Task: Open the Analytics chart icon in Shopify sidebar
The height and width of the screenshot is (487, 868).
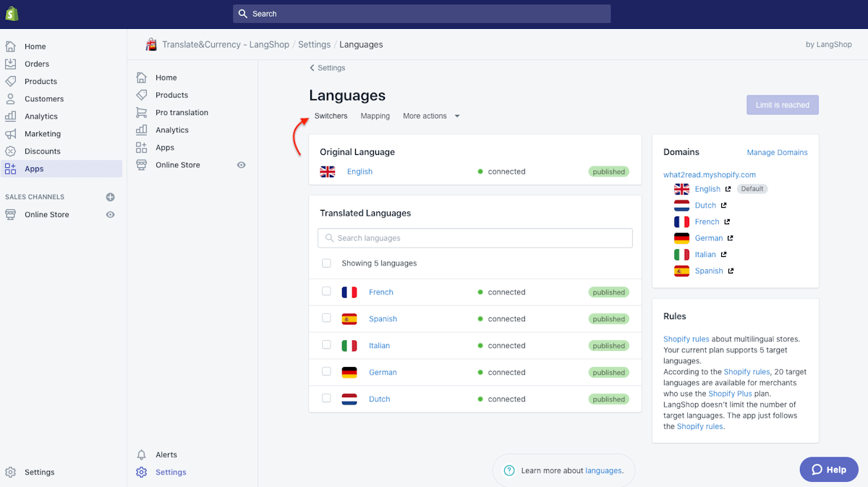Action: point(10,116)
